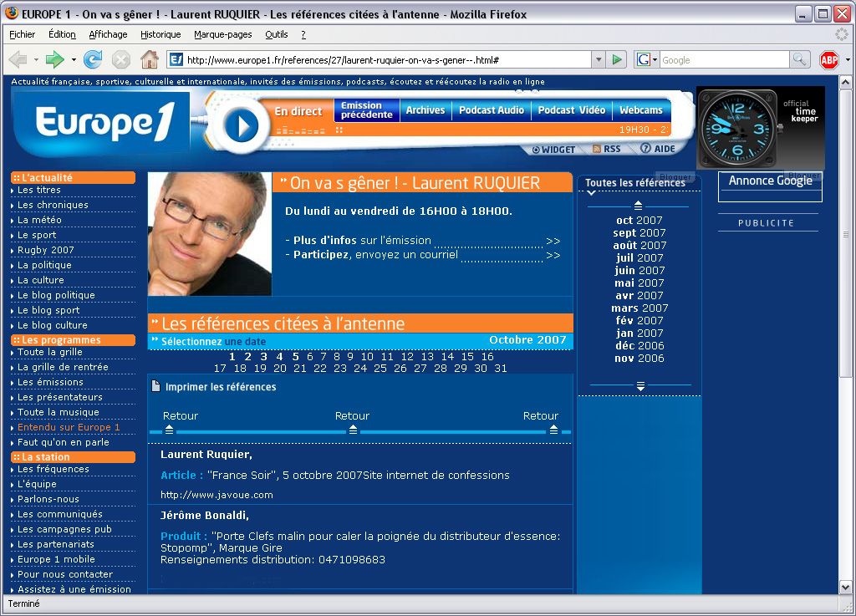This screenshot has height=616, width=856.
Task: Open the Marque-pages menu
Action: tap(222, 34)
